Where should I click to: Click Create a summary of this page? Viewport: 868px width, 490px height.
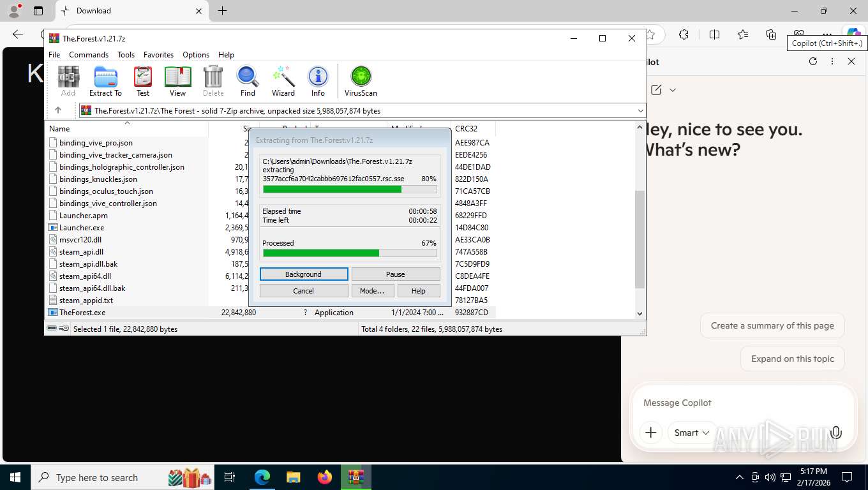772,325
